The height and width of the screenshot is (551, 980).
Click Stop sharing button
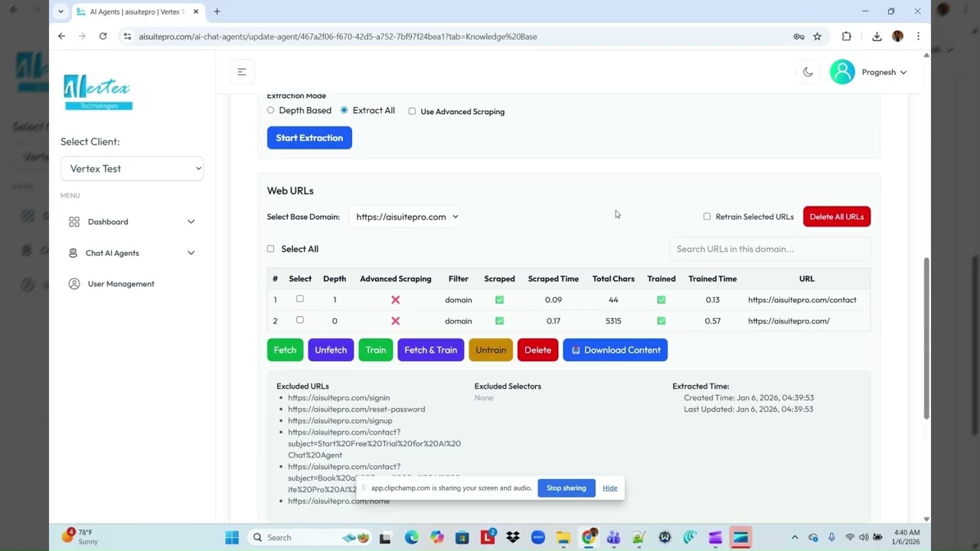coord(567,488)
